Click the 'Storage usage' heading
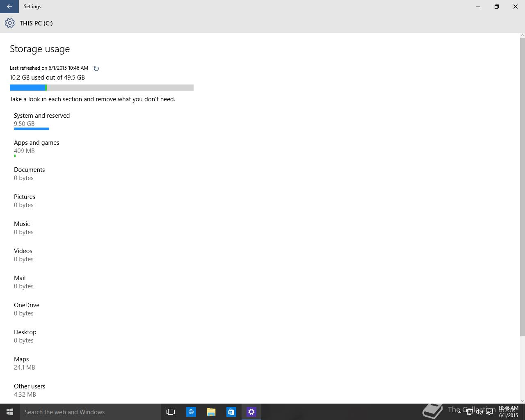 40,49
